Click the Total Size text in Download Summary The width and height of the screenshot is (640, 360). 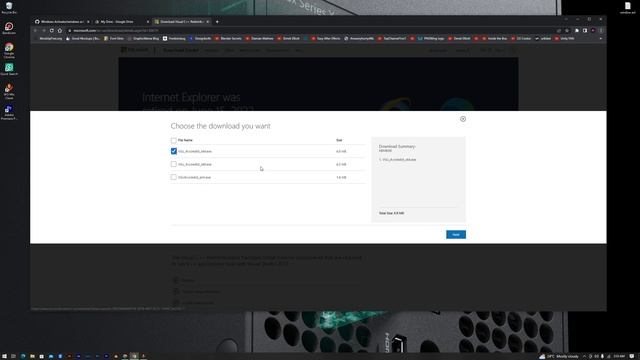tap(391, 213)
